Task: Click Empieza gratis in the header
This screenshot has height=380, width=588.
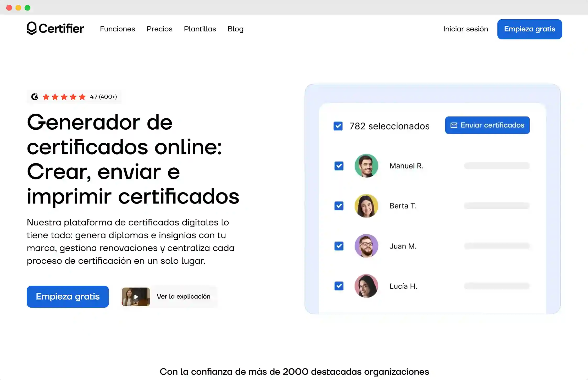Action: click(529, 29)
